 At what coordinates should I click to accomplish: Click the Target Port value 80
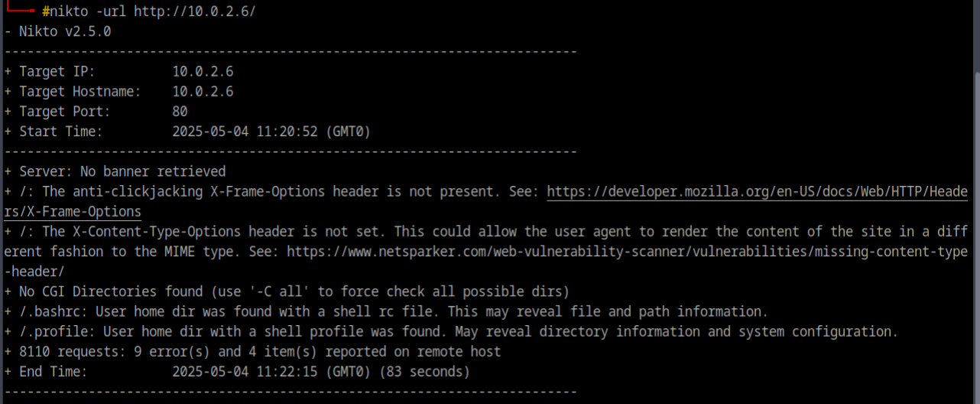coord(180,111)
